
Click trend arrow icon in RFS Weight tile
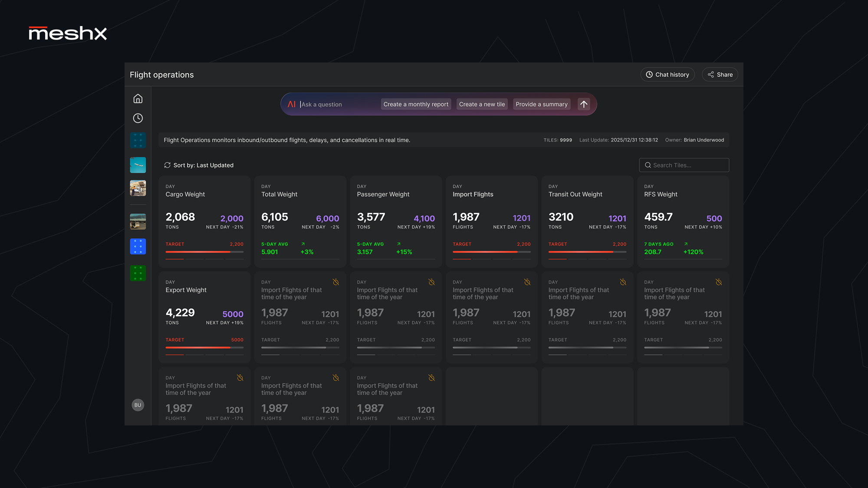click(686, 244)
